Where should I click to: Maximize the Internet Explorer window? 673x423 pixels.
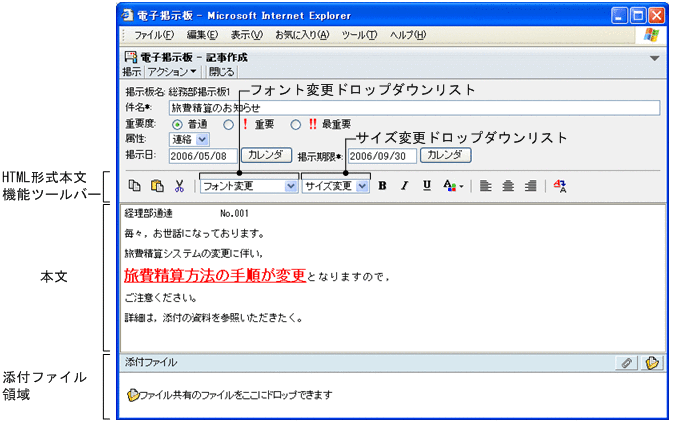638,16
